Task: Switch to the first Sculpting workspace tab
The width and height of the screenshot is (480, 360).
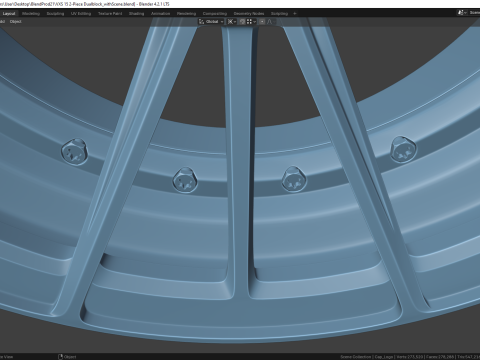Action: click(x=55, y=14)
